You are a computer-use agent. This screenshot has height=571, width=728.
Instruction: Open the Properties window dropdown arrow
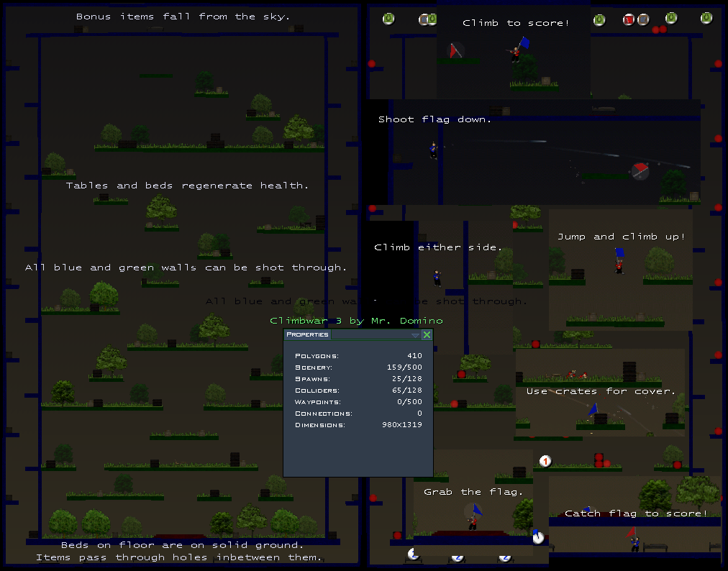point(415,335)
